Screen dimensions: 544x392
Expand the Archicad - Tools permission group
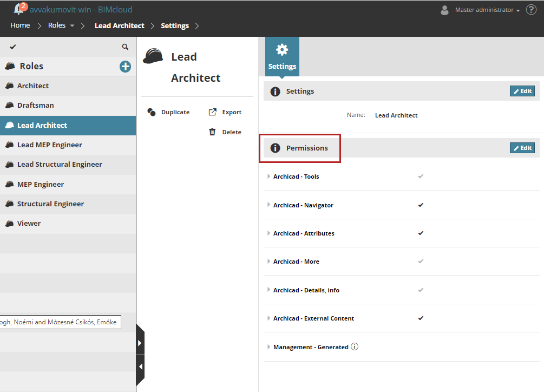click(269, 177)
